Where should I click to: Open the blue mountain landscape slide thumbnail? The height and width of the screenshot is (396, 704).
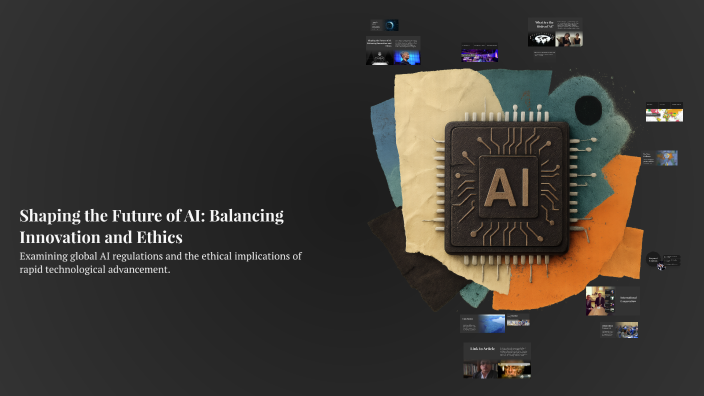tap(483, 324)
